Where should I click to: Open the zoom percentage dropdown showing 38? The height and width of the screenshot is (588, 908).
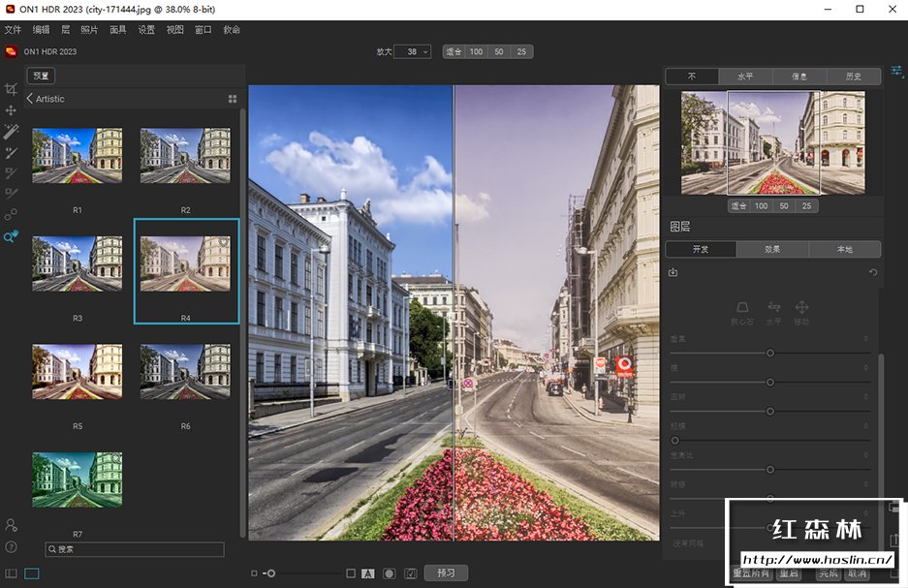tap(417, 51)
